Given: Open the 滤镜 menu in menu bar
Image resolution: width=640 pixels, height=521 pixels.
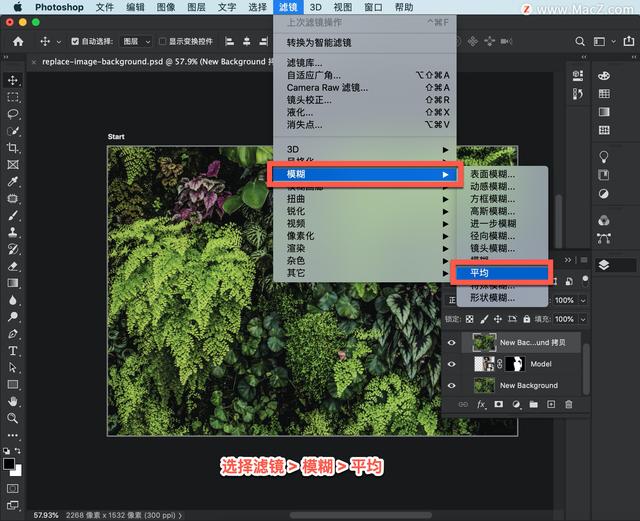Looking at the screenshot, I should click(288, 7).
